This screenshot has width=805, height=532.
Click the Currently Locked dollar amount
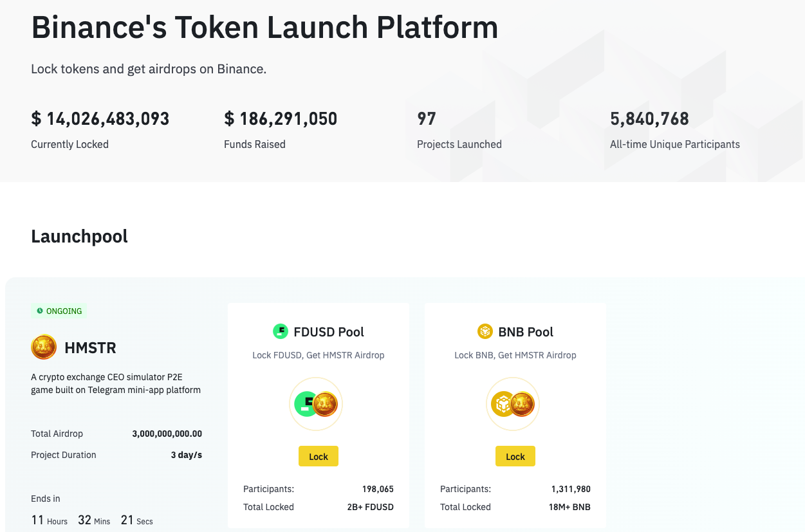100,119
